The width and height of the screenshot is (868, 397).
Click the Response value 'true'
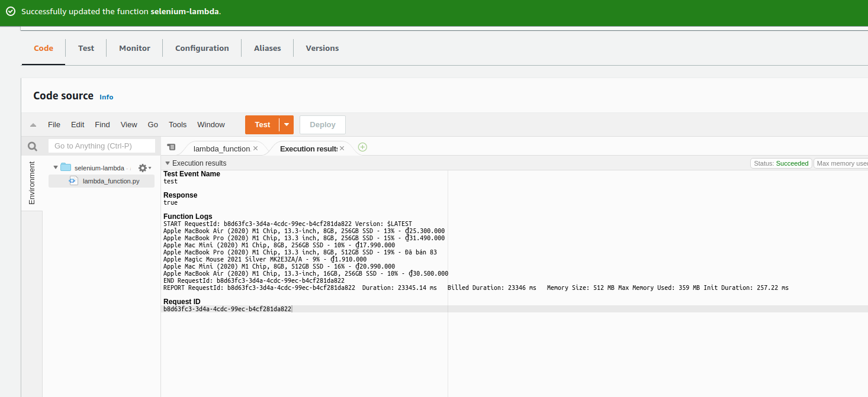[171, 203]
